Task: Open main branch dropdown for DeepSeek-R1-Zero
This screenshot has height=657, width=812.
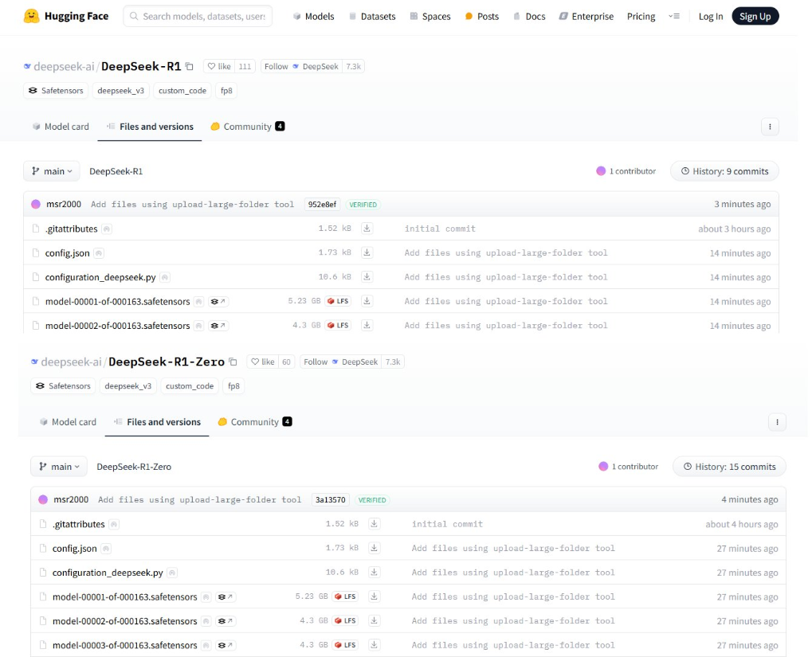Action: click(59, 467)
